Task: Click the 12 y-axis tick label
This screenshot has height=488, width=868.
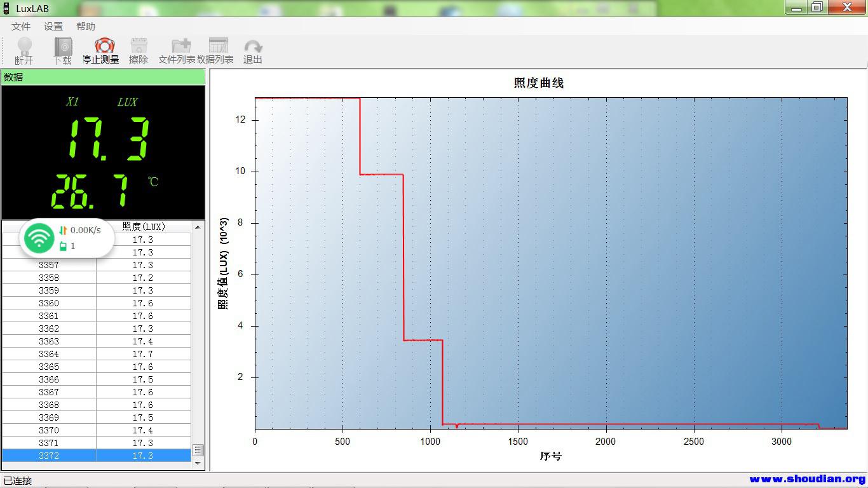Action: pyautogui.click(x=240, y=119)
